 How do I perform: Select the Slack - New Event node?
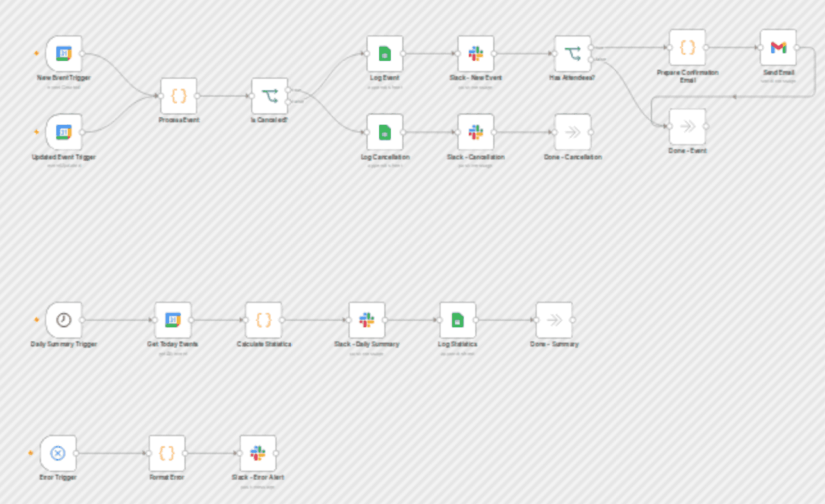(x=476, y=54)
